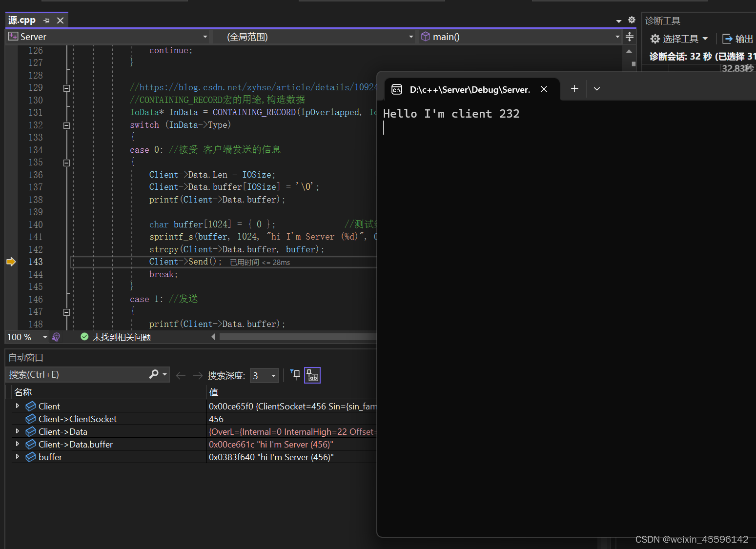This screenshot has width=756, height=549.
Task: Switch to the Server.exe terminal tab
Action: tap(469, 89)
